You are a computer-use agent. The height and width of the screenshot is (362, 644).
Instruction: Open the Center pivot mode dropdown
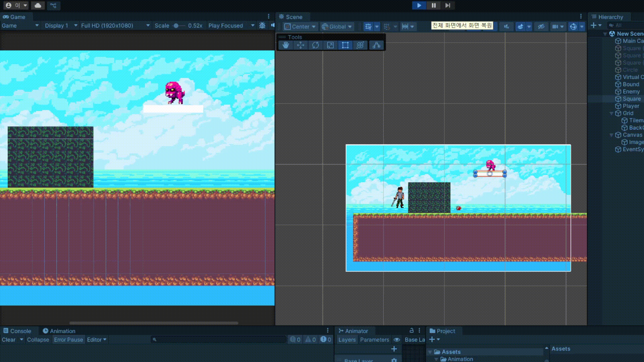[300, 26]
